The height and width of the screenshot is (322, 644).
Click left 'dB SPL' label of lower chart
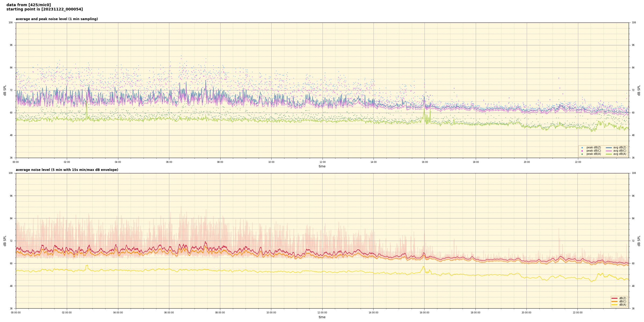pyautogui.click(x=5, y=241)
